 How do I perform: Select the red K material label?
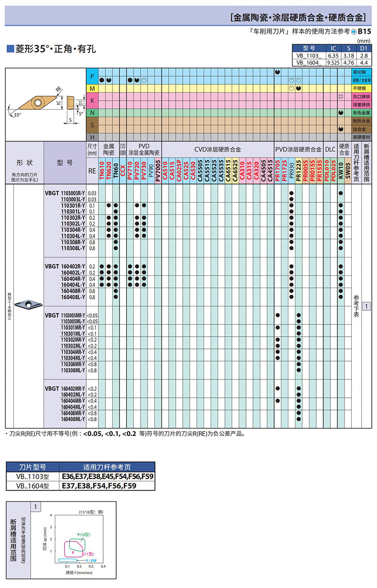coord(92,101)
